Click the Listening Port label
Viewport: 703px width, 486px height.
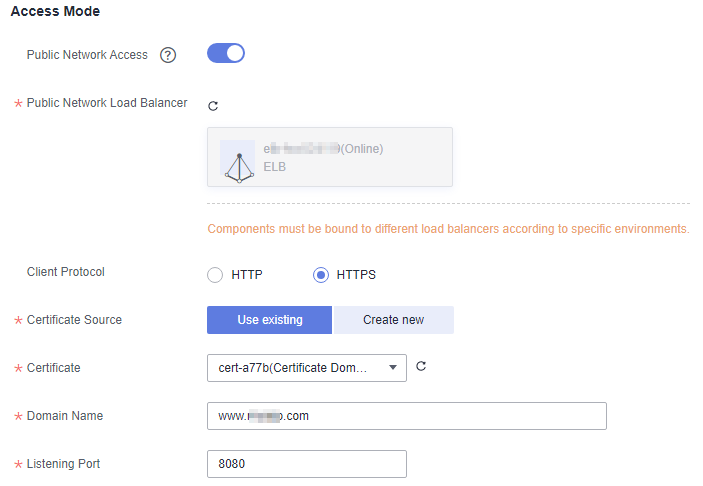(63, 464)
